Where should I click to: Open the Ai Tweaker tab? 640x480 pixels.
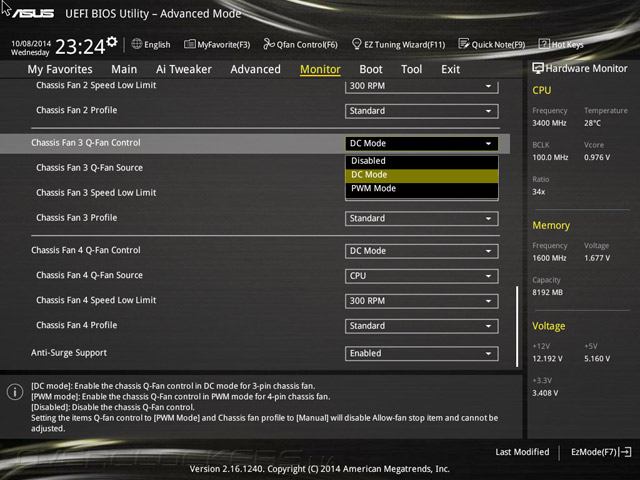coord(184,69)
